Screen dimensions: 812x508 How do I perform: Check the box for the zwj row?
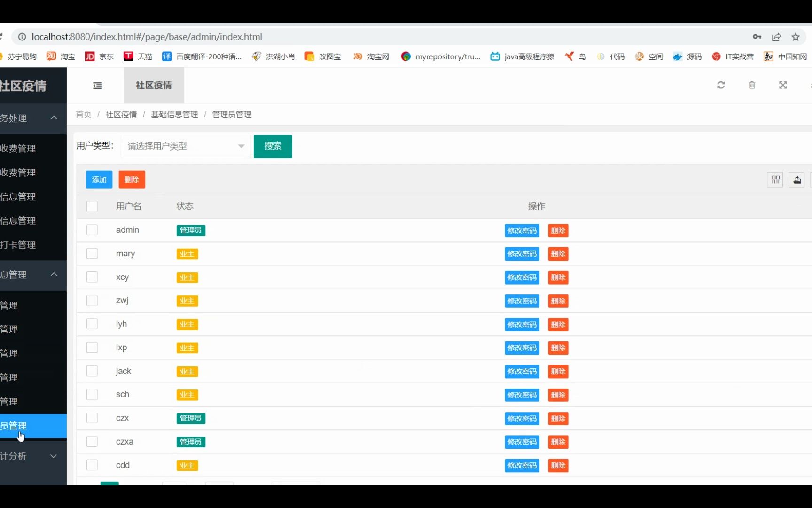click(92, 301)
